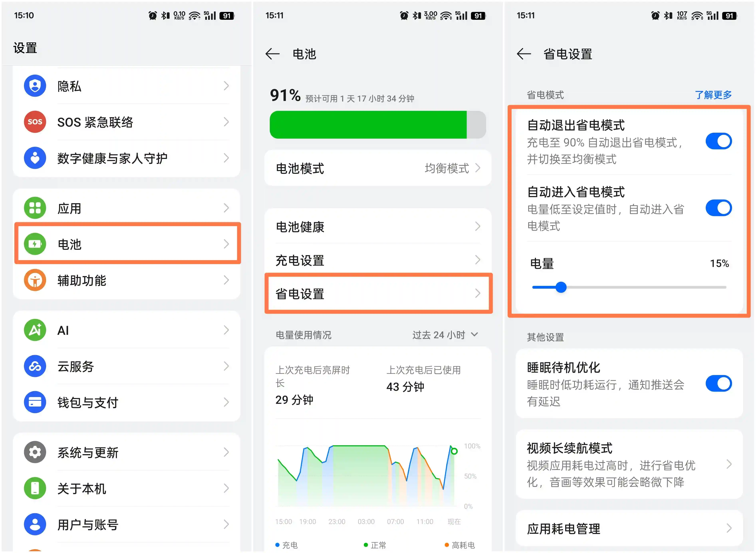This screenshot has height=553, width=756.
Task: Tap the gray system update gear icon
Action: pos(35,452)
